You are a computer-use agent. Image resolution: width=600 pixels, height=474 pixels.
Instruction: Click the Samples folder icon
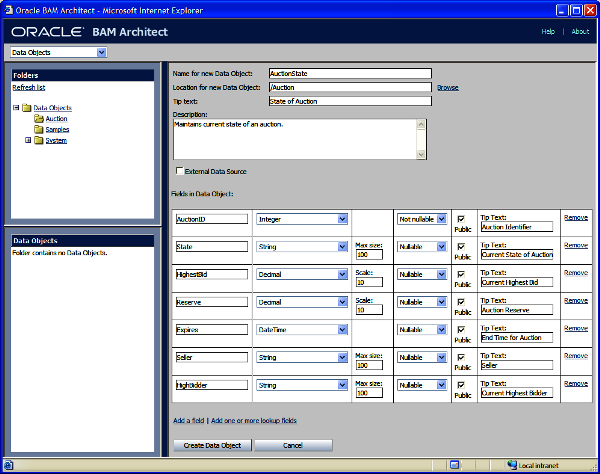coord(39,129)
